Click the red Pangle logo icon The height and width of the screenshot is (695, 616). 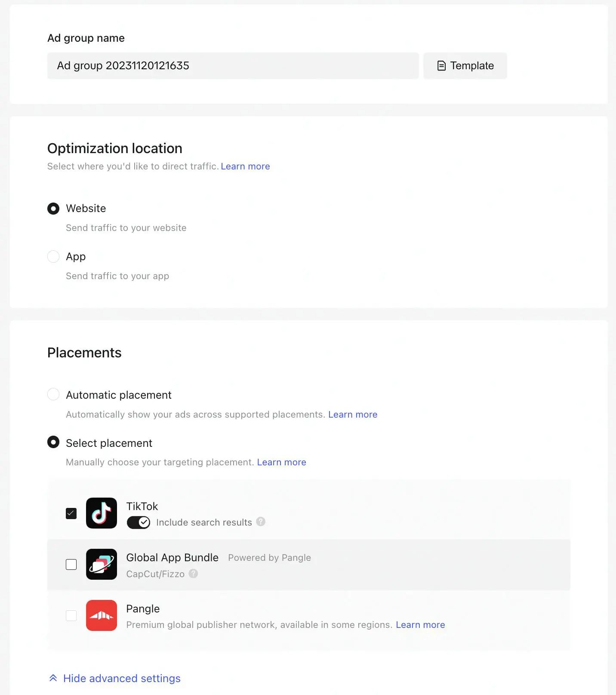(102, 615)
